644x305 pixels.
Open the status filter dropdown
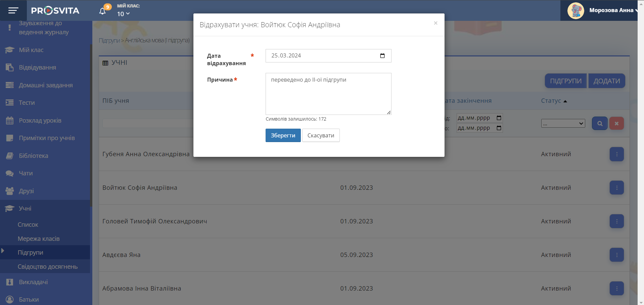563,123
